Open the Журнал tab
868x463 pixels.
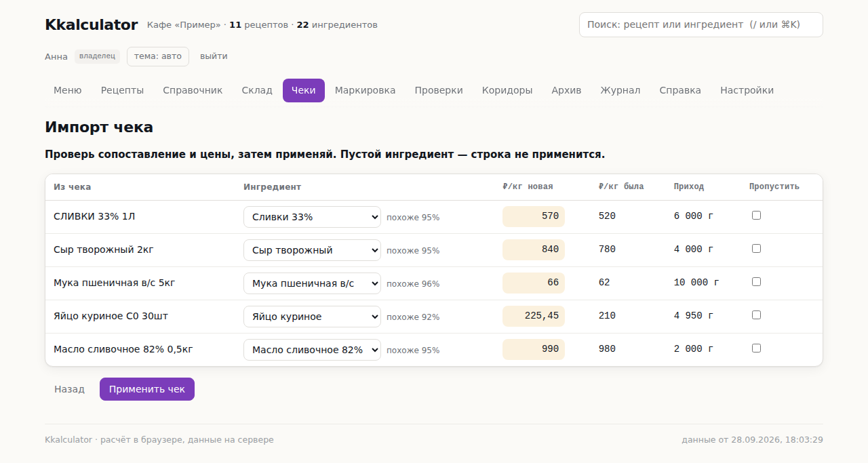pyautogui.click(x=620, y=90)
